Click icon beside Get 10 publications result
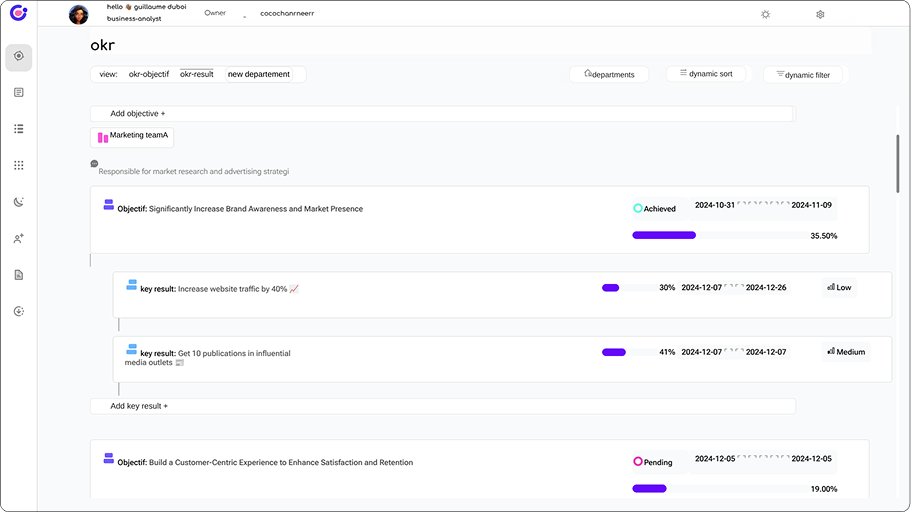The image size is (911, 512). point(132,349)
